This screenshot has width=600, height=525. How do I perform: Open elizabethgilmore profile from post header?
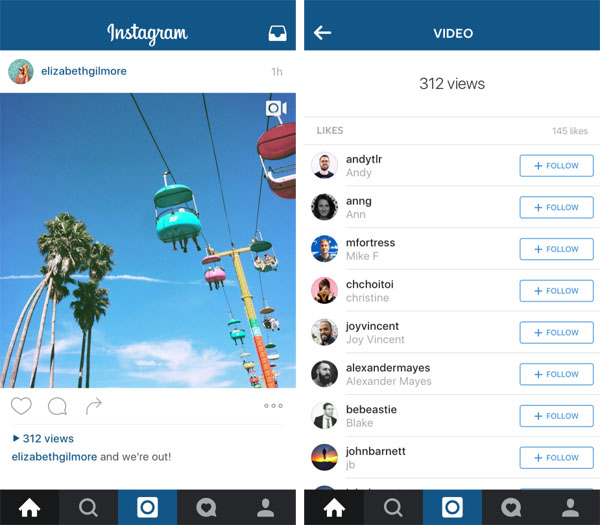click(x=84, y=71)
